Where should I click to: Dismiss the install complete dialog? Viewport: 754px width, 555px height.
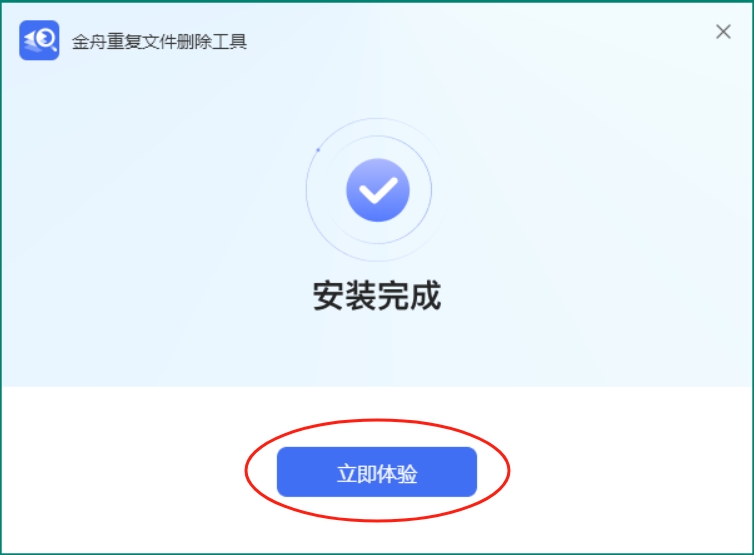[x=723, y=32]
